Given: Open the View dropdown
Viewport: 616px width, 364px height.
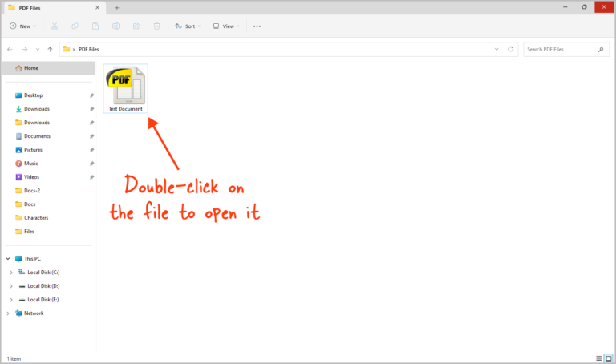Looking at the screenshot, I should pos(226,26).
